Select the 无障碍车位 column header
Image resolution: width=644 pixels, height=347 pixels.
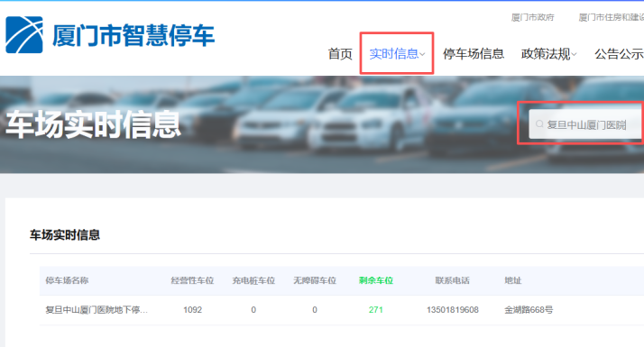(x=315, y=280)
